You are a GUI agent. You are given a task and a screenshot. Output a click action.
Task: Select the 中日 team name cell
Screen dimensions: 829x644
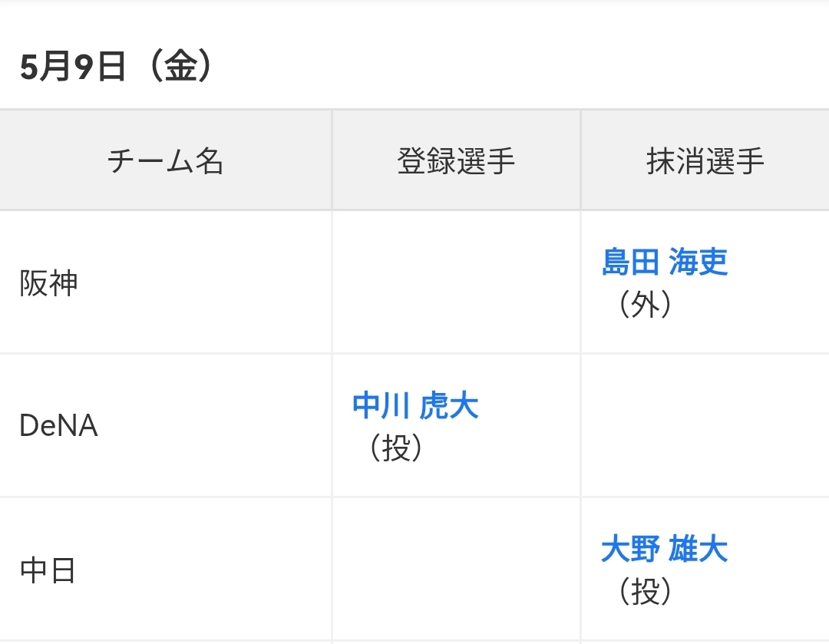[48, 571]
